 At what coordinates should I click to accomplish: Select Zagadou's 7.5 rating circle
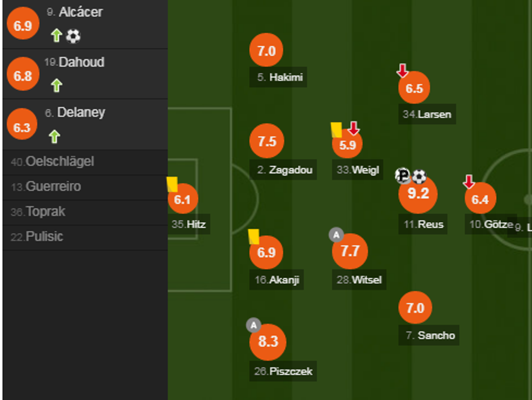tap(267, 141)
